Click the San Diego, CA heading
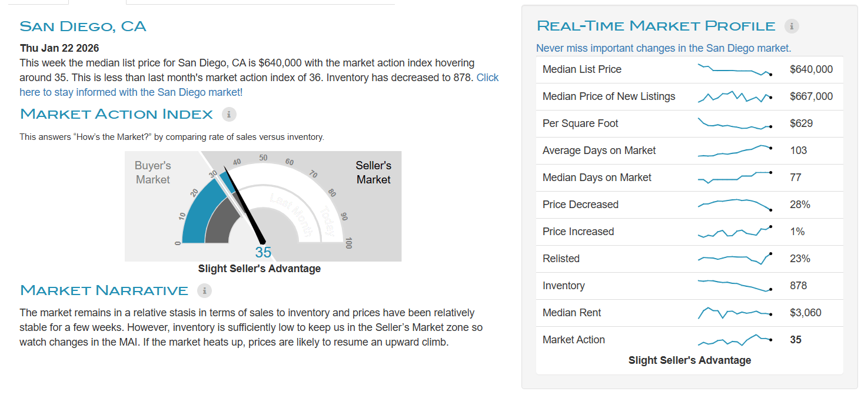 tap(83, 26)
